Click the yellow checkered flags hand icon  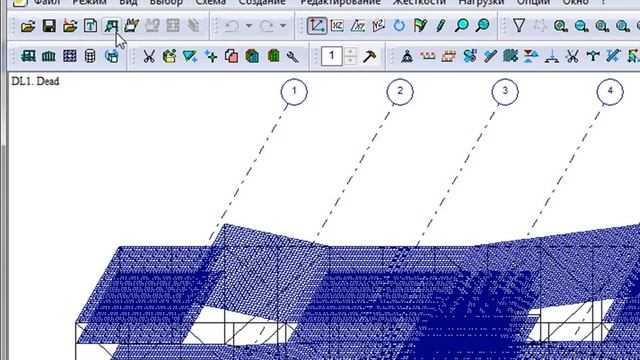point(131,26)
